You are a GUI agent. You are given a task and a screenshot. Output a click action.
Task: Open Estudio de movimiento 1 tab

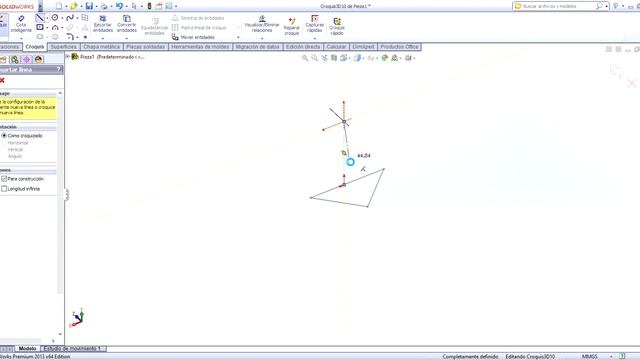pyautogui.click(x=72, y=349)
